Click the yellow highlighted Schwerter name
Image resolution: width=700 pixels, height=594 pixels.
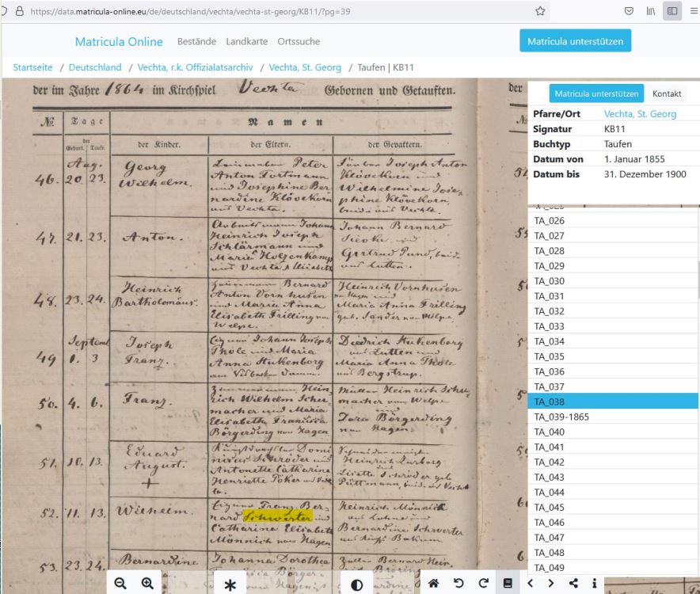(277, 517)
